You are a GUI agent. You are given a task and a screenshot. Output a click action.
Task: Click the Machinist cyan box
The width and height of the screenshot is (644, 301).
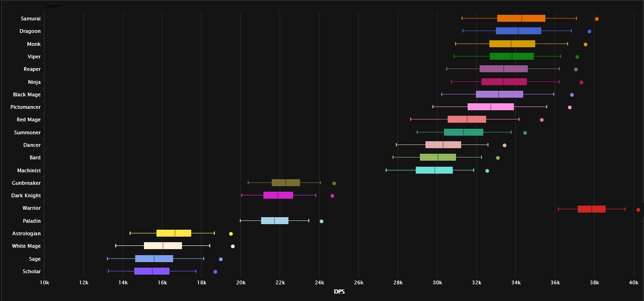pyautogui.click(x=434, y=170)
